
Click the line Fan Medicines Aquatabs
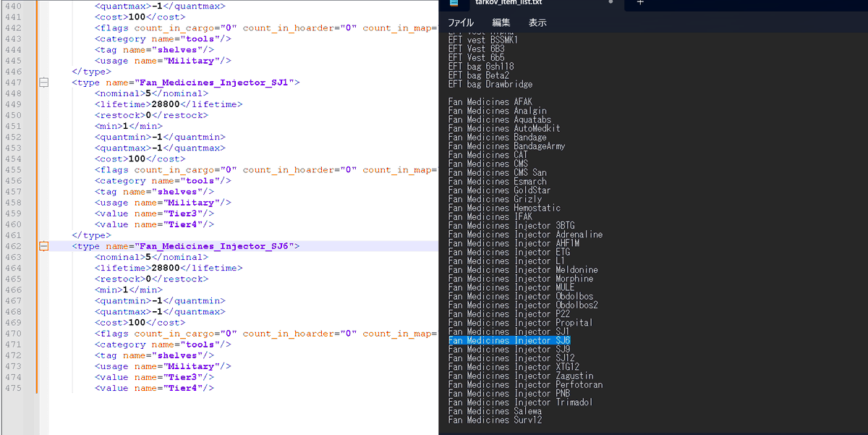coord(499,119)
